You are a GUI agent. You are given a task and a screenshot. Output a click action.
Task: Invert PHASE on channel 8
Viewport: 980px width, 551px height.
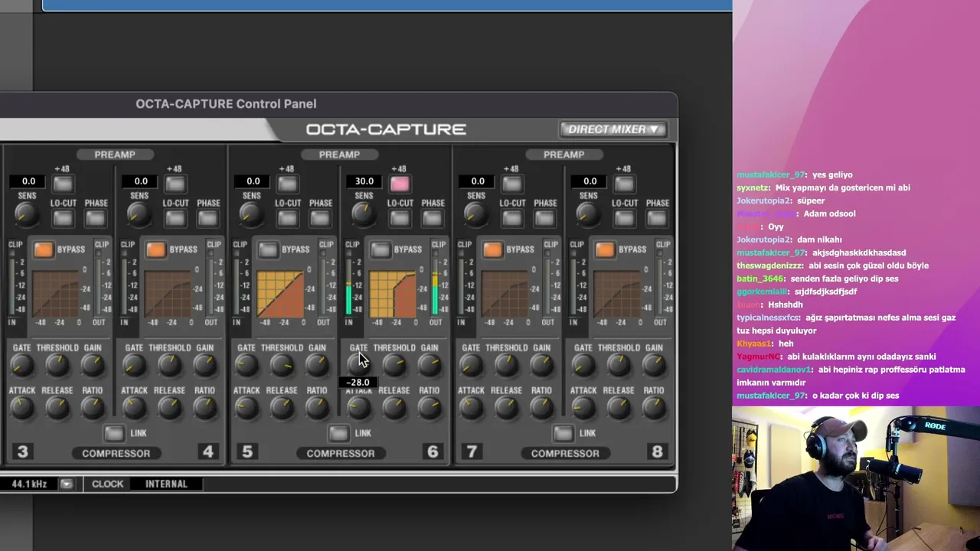tap(657, 218)
